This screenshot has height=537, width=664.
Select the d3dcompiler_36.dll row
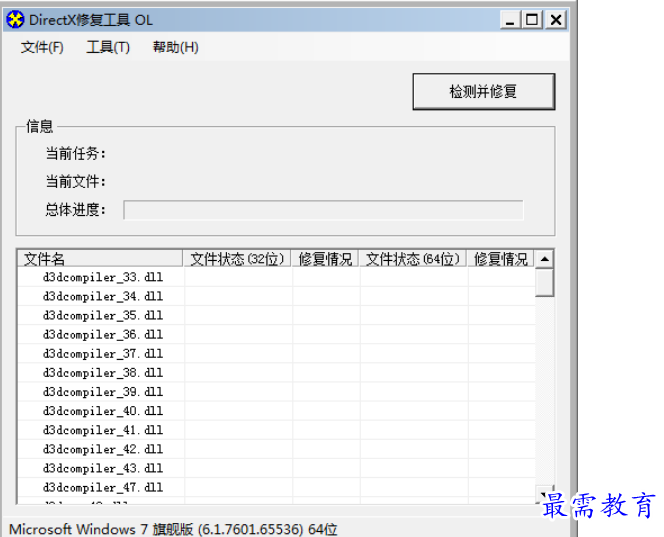point(276,334)
